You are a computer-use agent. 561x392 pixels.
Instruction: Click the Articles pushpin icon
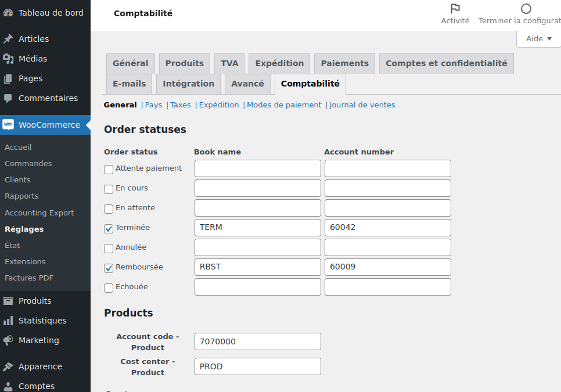8,39
